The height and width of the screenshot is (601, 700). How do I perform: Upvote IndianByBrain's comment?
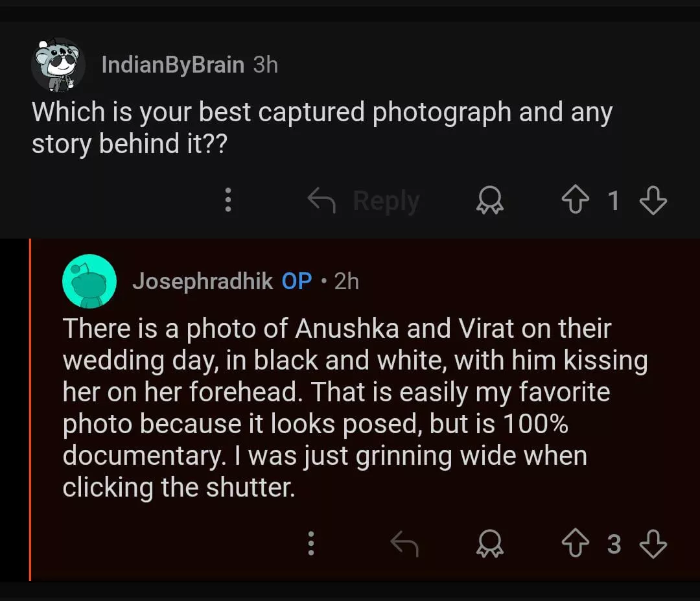click(575, 201)
